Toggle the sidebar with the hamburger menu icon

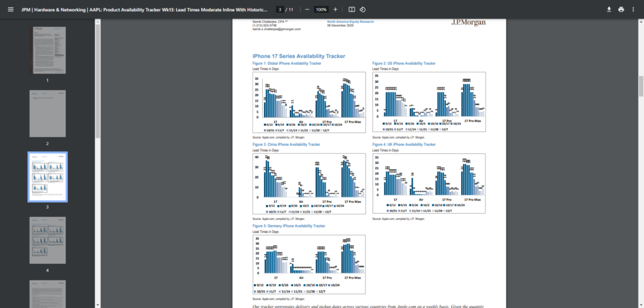pyautogui.click(x=10, y=9)
